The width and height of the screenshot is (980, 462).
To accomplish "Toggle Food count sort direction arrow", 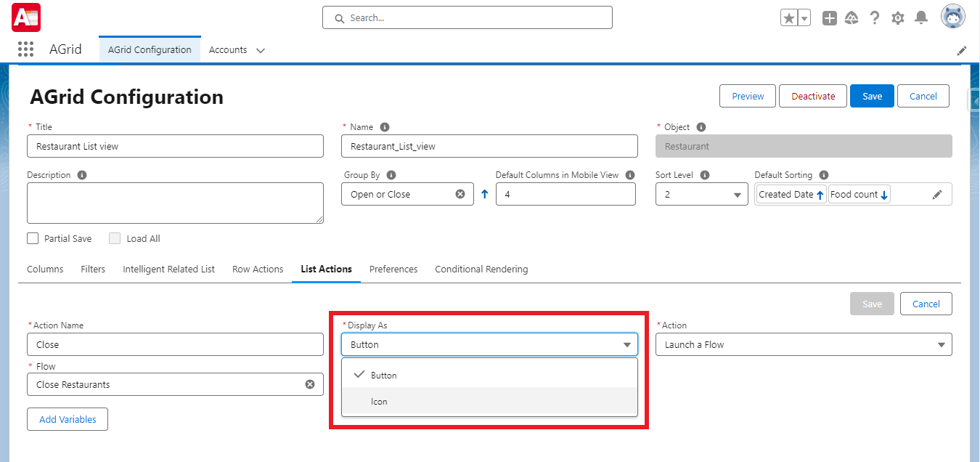I will pyautogui.click(x=884, y=195).
